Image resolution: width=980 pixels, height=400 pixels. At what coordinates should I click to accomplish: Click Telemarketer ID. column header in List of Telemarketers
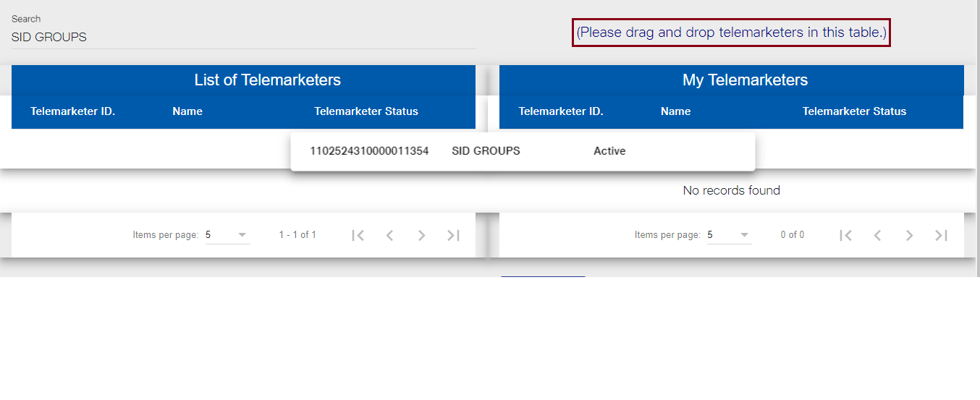coord(73,111)
